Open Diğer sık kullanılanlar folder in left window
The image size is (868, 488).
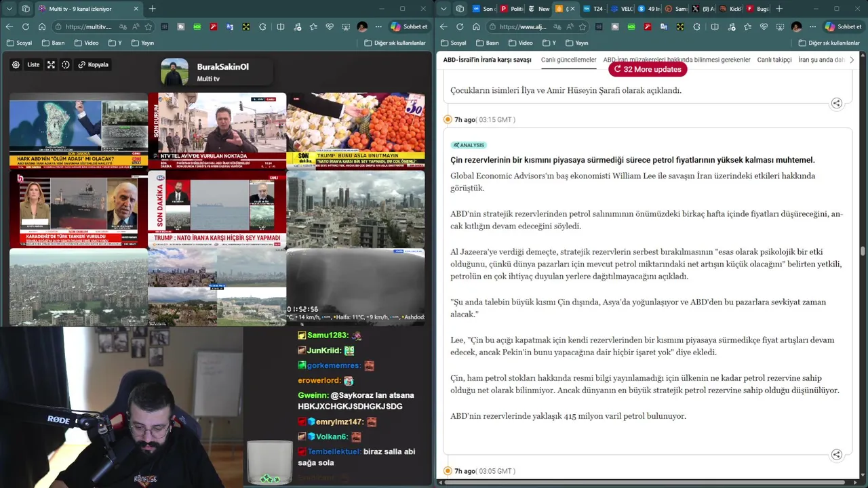point(395,43)
